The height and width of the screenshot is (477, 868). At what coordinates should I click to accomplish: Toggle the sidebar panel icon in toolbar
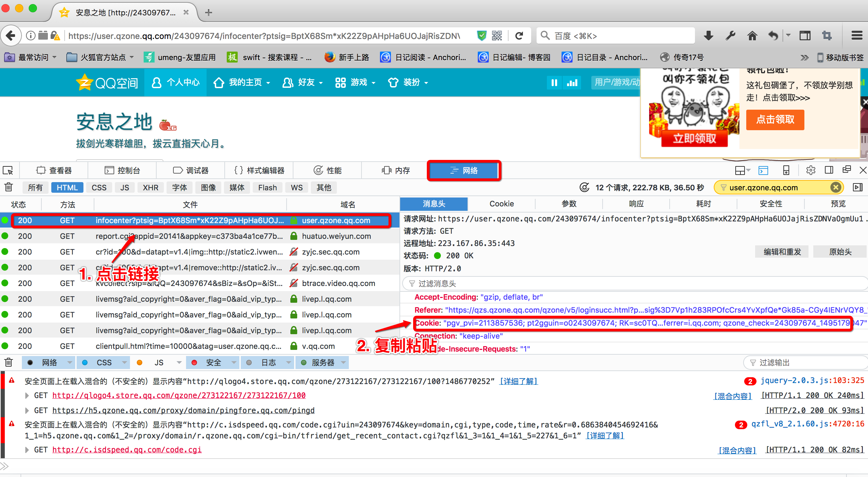pos(805,36)
